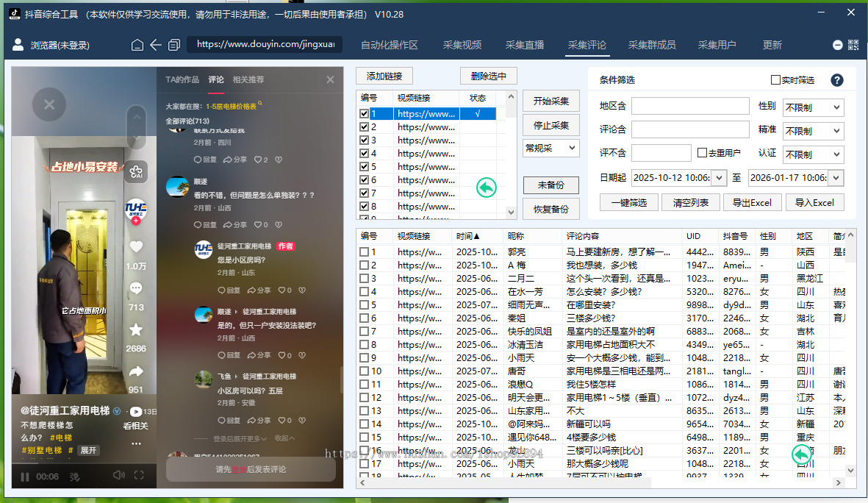This screenshot has height=503, width=868.
Task: Switch to the 采集群成员 tab
Action: (652, 45)
